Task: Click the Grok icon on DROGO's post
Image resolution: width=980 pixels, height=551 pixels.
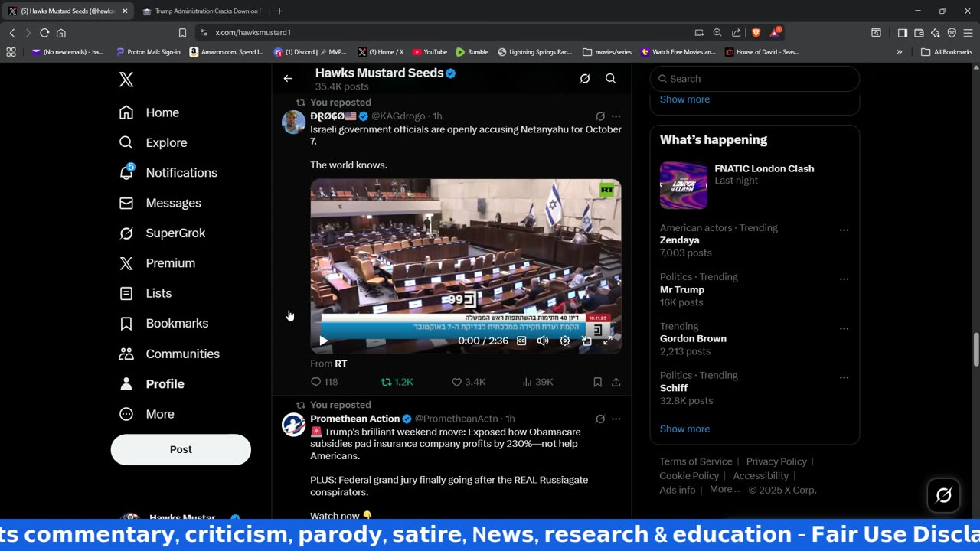Action: click(x=600, y=116)
